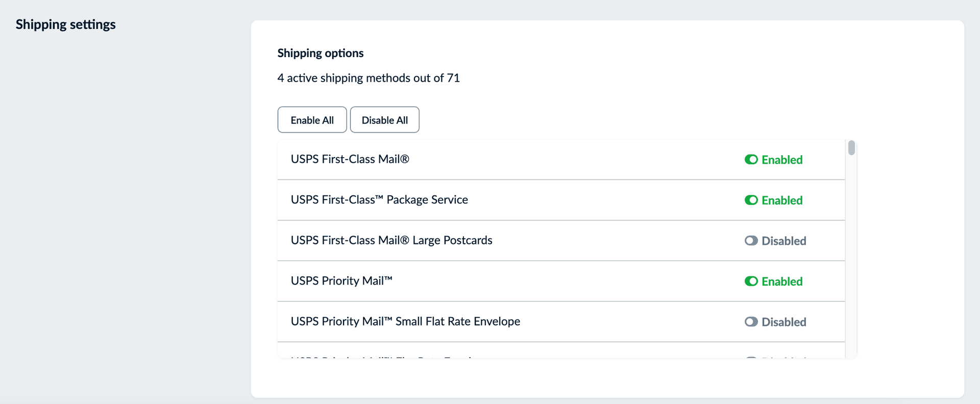Select First-Class Mail® Large Postcards row name
Image resolution: width=980 pixels, height=404 pixels.
coord(391,240)
